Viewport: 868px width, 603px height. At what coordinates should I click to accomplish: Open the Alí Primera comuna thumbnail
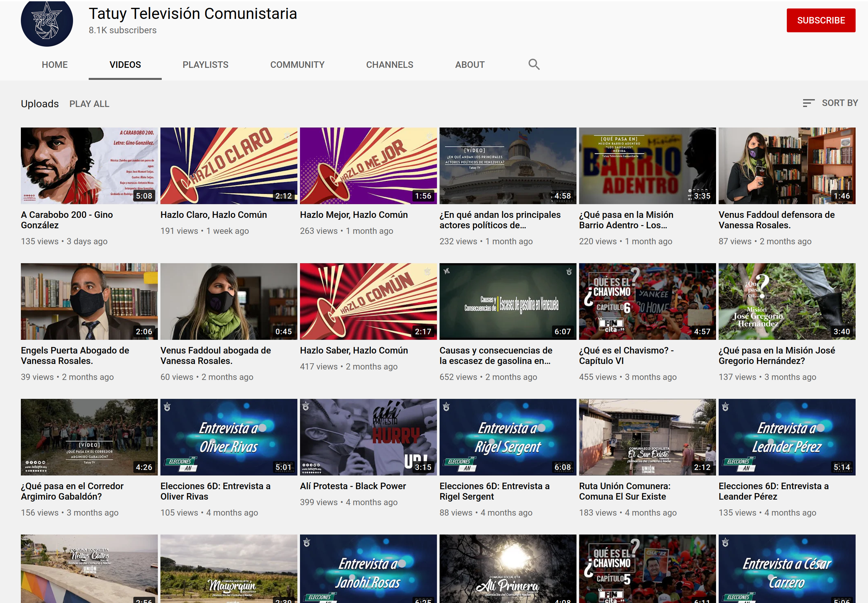508,569
